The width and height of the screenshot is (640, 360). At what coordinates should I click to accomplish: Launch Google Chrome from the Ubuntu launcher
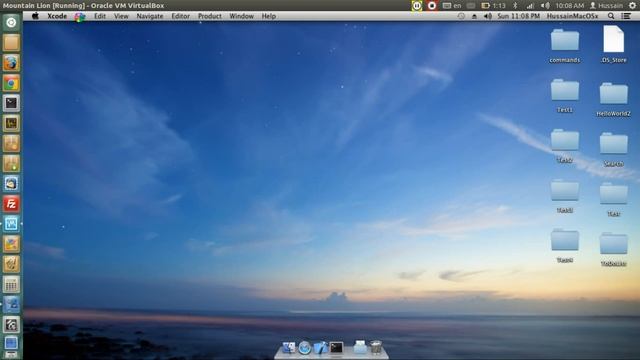coord(11,83)
